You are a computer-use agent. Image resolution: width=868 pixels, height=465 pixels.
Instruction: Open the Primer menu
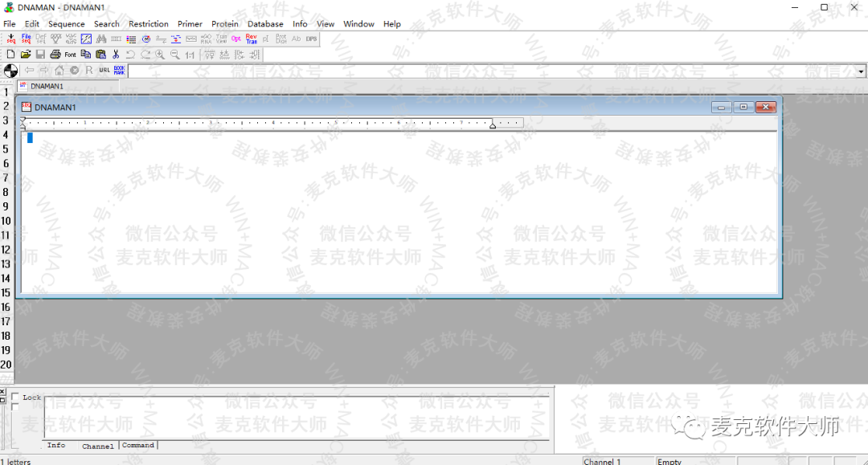[x=190, y=24]
